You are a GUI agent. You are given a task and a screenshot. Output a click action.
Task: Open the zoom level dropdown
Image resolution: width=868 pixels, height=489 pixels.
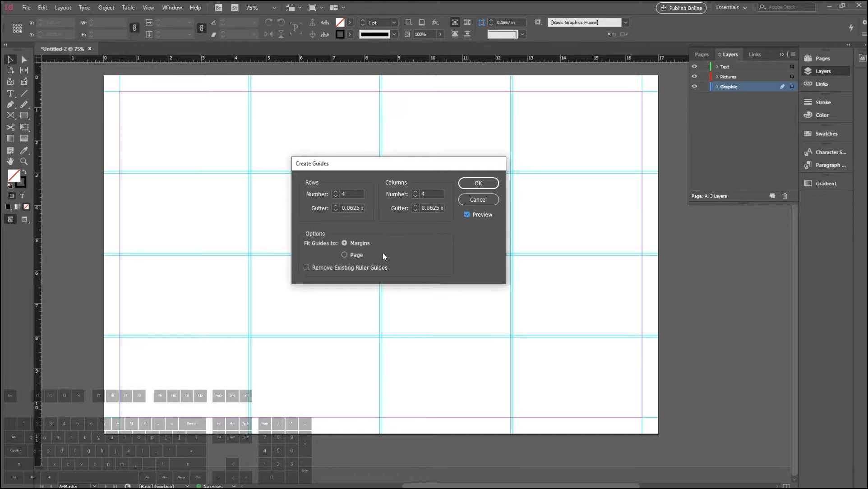274,8
